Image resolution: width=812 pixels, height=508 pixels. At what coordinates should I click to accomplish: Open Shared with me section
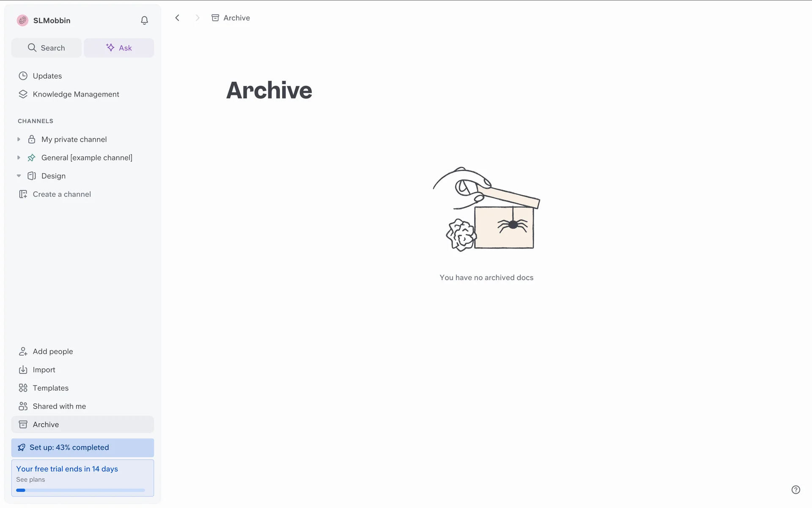coord(59,406)
